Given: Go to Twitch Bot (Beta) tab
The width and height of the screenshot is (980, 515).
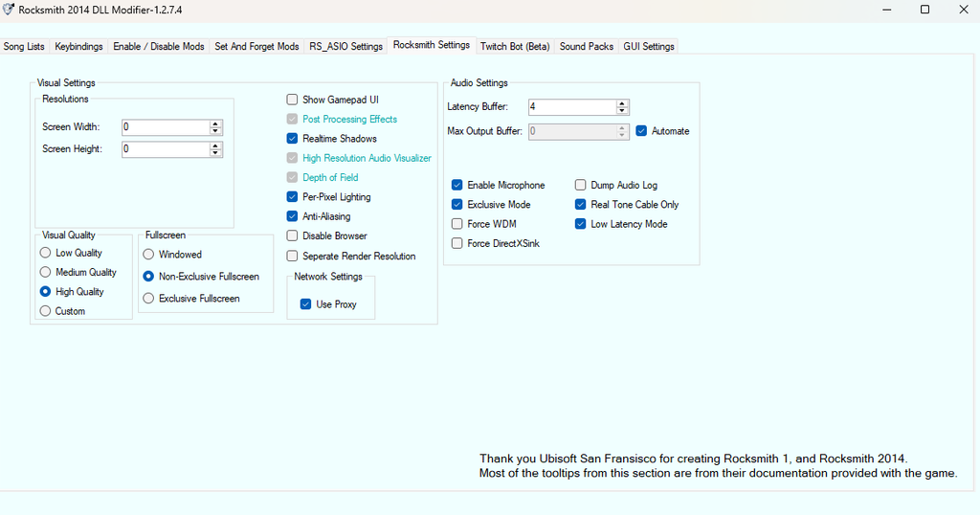Looking at the screenshot, I should click(x=515, y=47).
